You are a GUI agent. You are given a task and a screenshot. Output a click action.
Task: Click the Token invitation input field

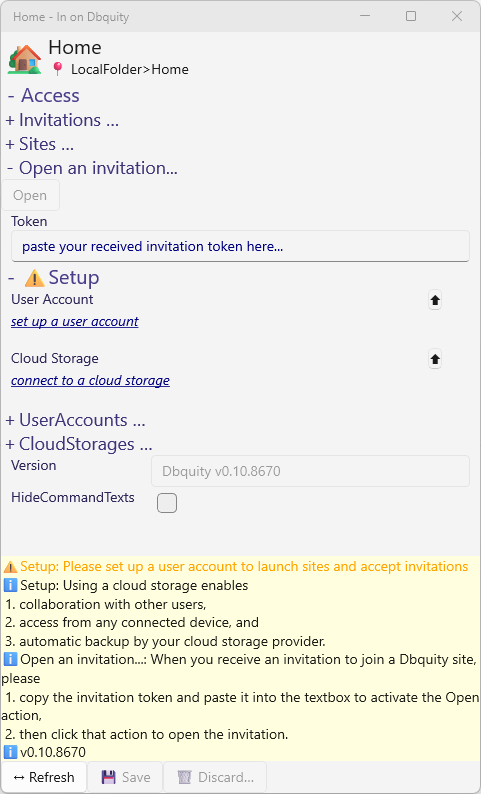(x=240, y=247)
